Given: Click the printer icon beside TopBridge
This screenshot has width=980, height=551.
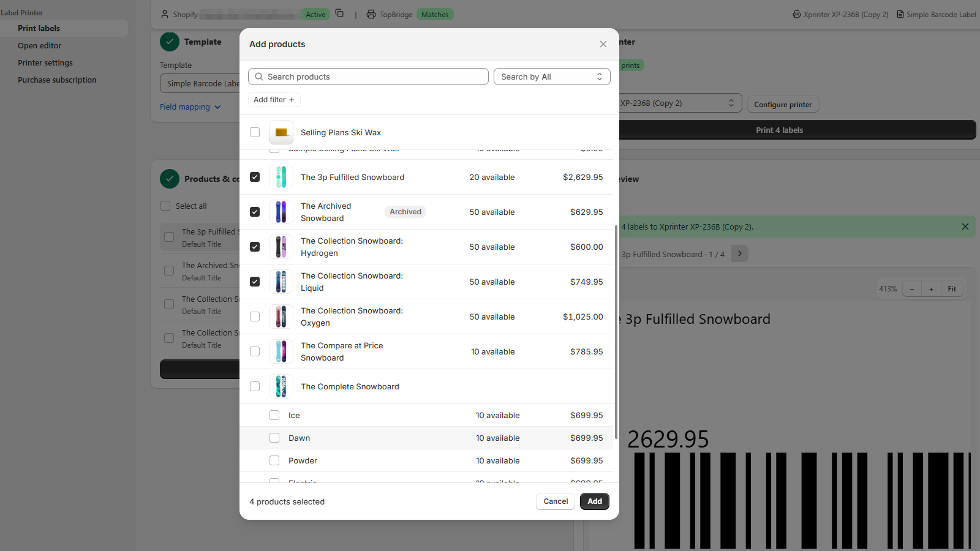Looking at the screenshot, I should click(371, 14).
